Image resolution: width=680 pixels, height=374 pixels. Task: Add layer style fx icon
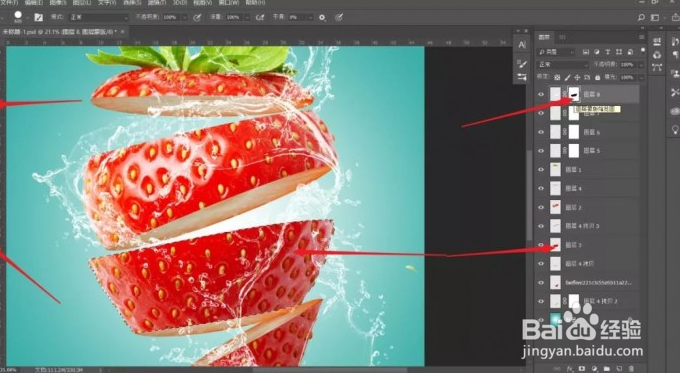[x=570, y=369]
